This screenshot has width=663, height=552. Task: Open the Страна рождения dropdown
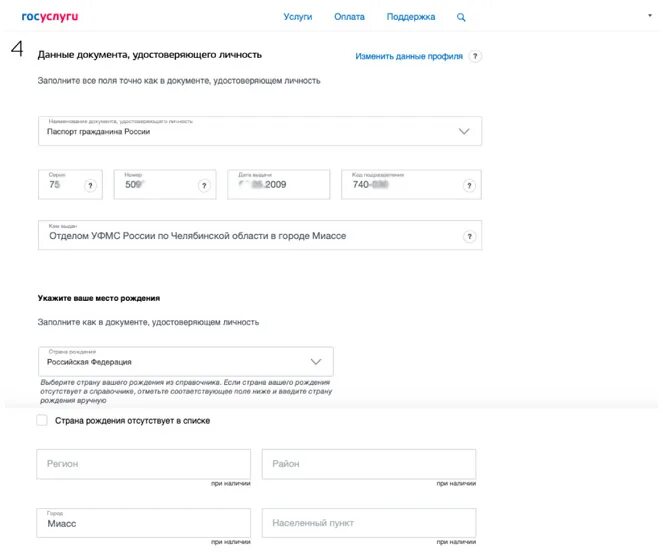pyautogui.click(x=316, y=362)
